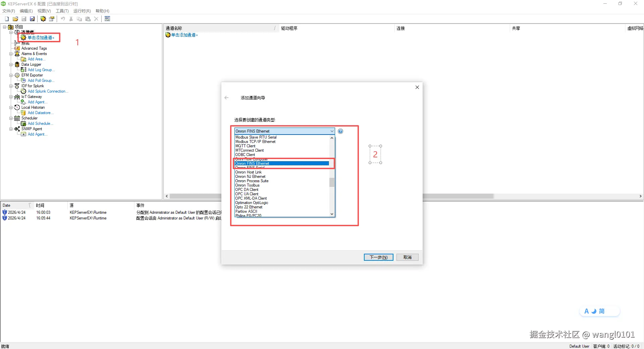Open the channel type combo box arrow
The width and height of the screenshot is (644, 349).
[332, 131]
